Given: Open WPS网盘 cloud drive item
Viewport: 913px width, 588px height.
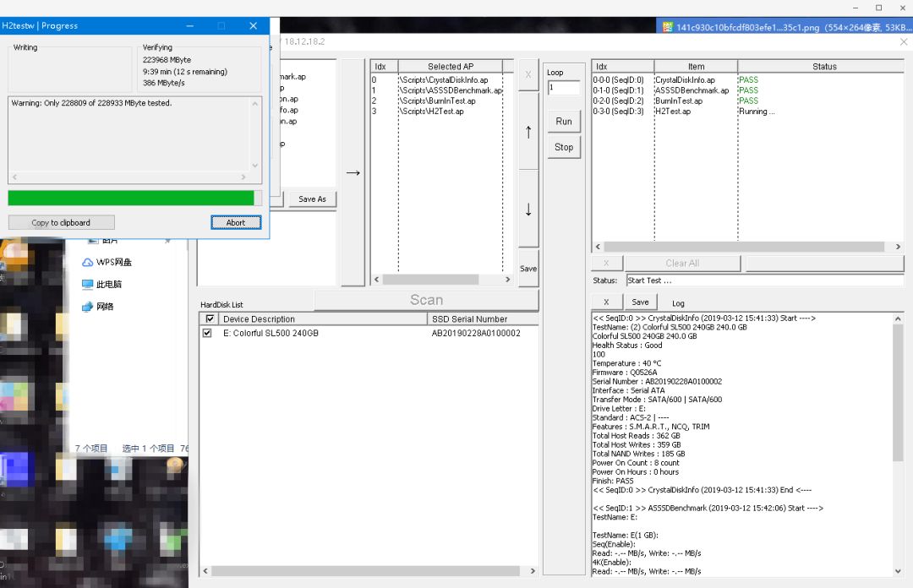Looking at the screenshot, I should click(x=113, y=262).
